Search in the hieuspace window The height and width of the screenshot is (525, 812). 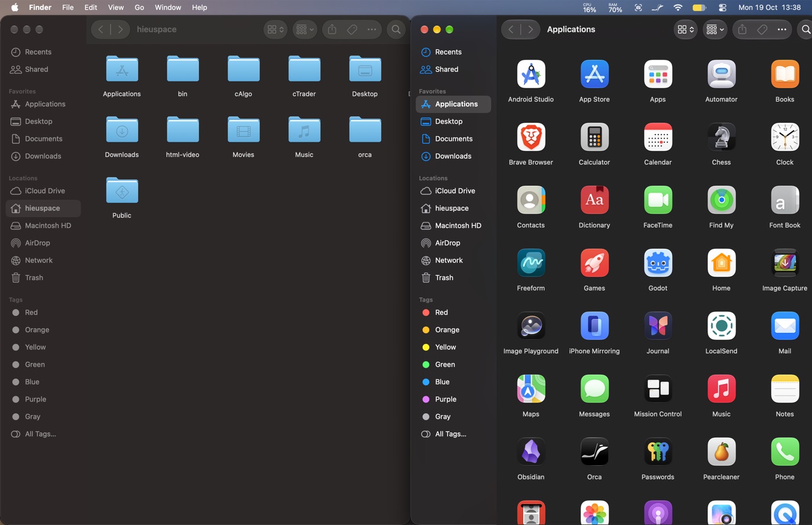pos(396,30)
